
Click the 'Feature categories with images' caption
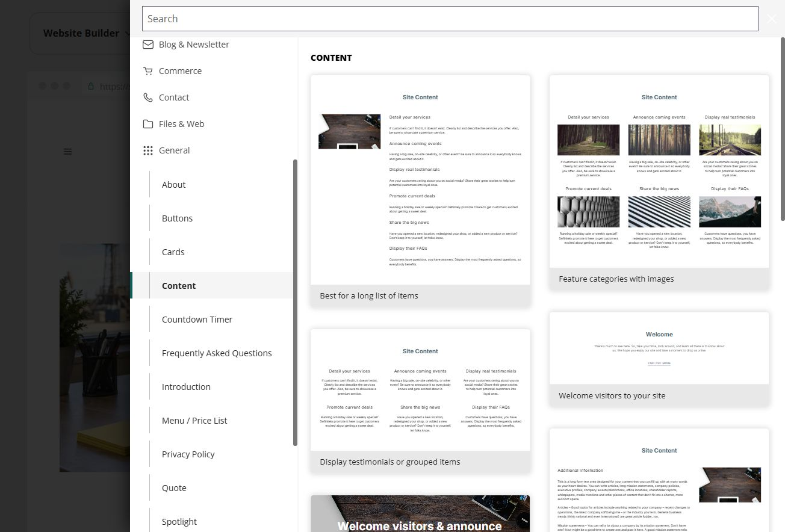[x=616, y=279]
